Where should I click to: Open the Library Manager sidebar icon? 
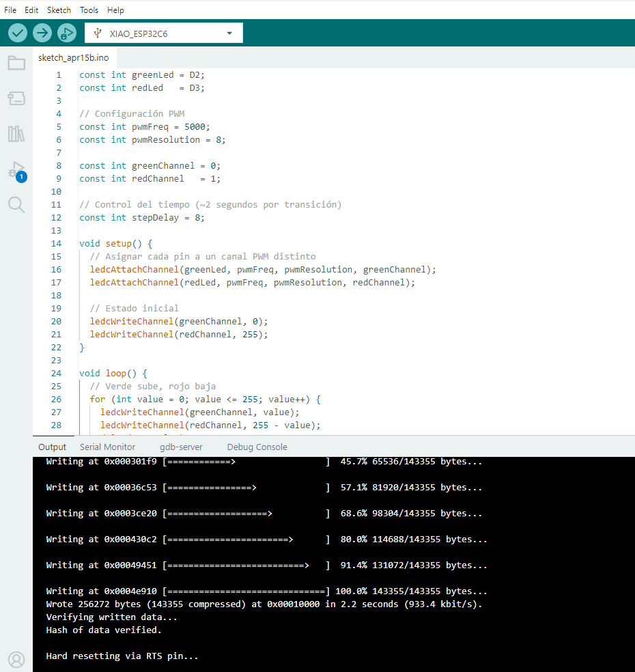point(16,134)
